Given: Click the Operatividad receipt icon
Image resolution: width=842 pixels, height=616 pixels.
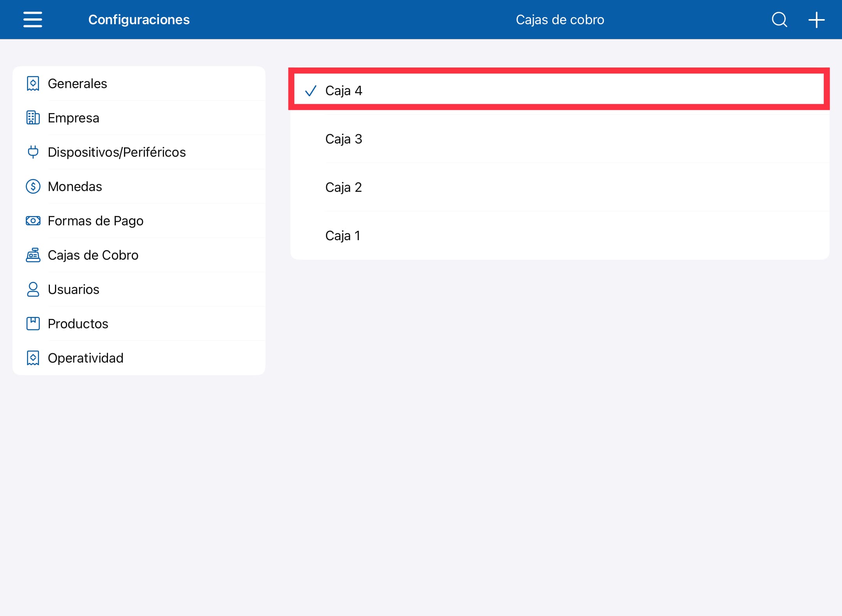Looking at the screenshot, I should (33, 358).
